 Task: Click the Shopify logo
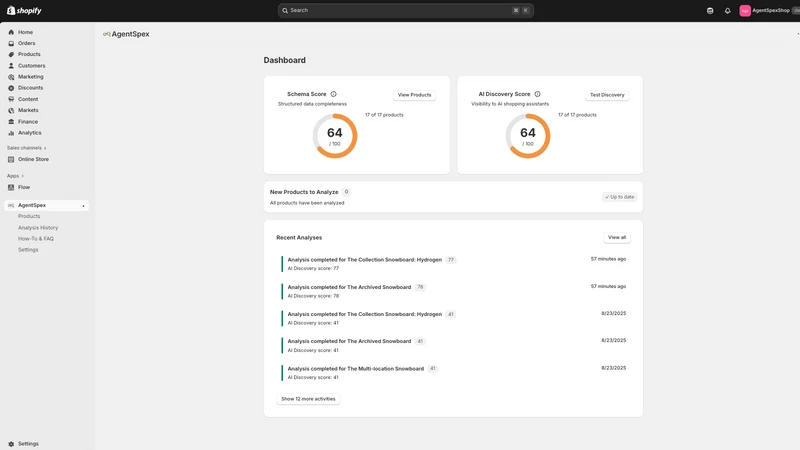[24, 10]
